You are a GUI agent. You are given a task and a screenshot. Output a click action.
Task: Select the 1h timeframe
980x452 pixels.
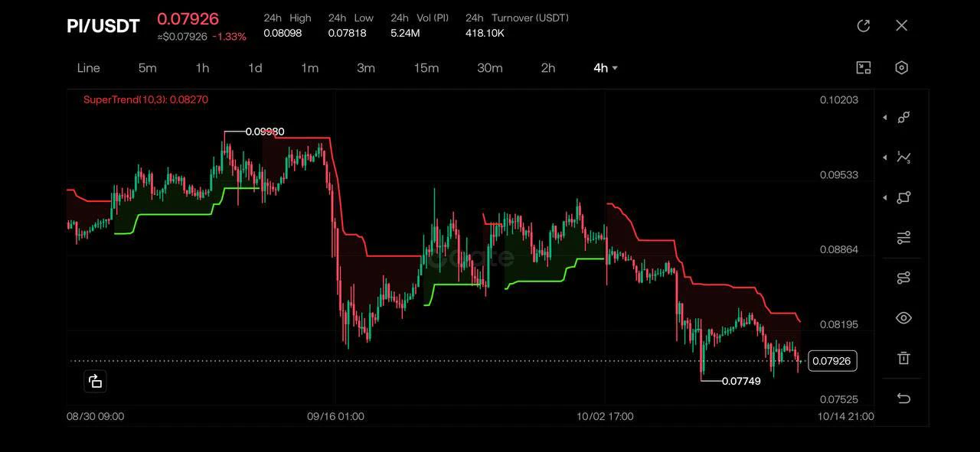tap(202, 68)
